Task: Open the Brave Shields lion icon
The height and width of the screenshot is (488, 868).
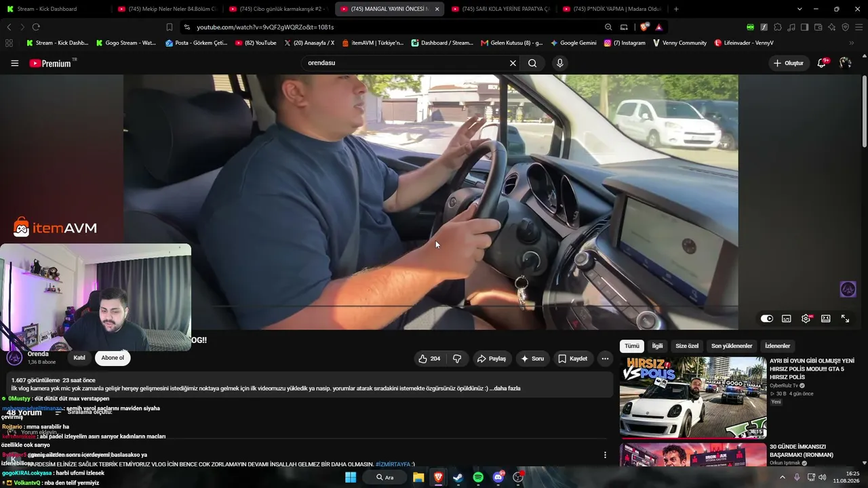Action: pos(644,27)
